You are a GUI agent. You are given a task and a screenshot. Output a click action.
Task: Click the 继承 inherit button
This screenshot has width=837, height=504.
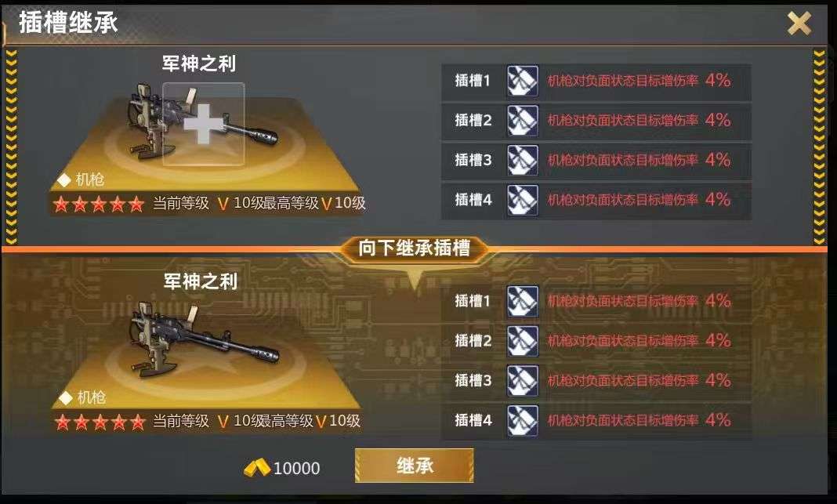[415, 466]
